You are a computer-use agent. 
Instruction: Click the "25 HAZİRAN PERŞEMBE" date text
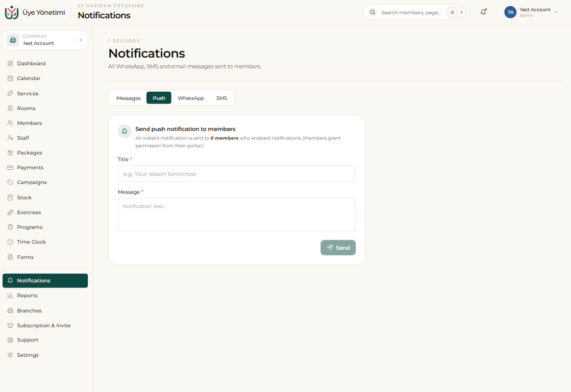click(111, 6)
